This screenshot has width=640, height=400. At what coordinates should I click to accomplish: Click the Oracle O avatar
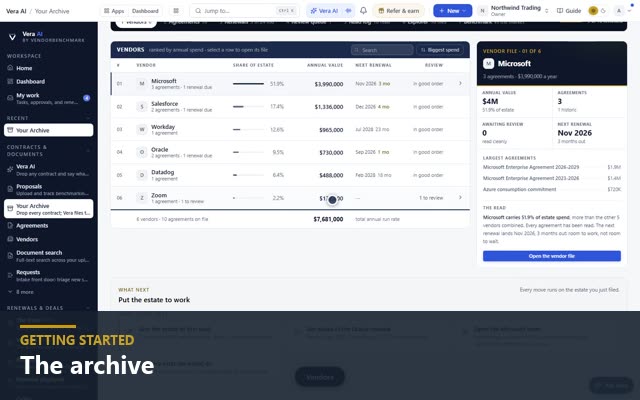pos(142,152)
